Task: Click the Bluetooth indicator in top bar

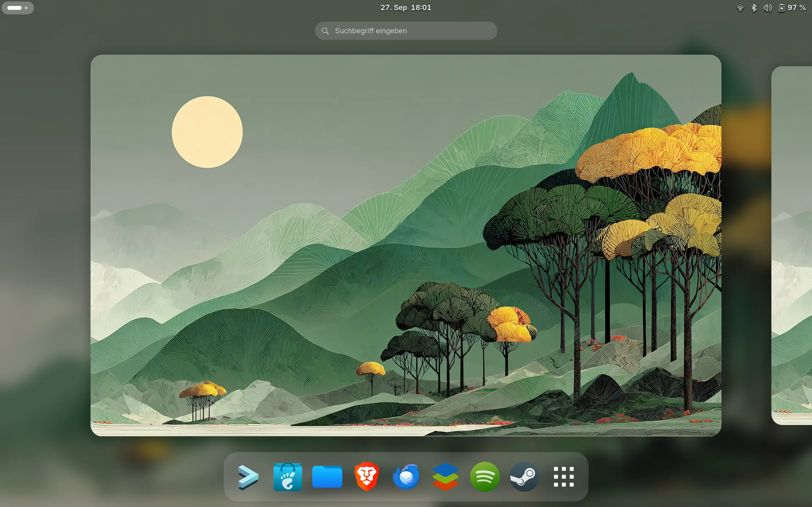Action: (754, 8)
